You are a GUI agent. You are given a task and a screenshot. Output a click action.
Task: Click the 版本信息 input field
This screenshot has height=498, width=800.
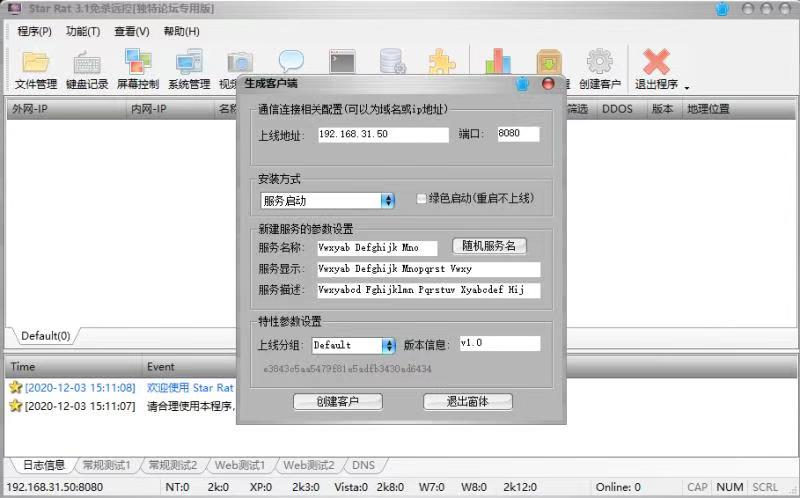500,343
